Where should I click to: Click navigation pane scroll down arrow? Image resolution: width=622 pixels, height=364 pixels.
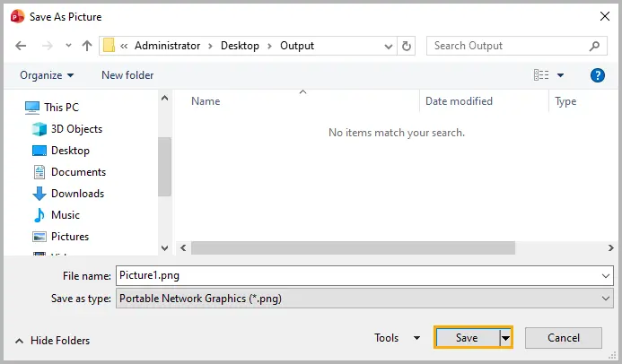tap(164, 248)
